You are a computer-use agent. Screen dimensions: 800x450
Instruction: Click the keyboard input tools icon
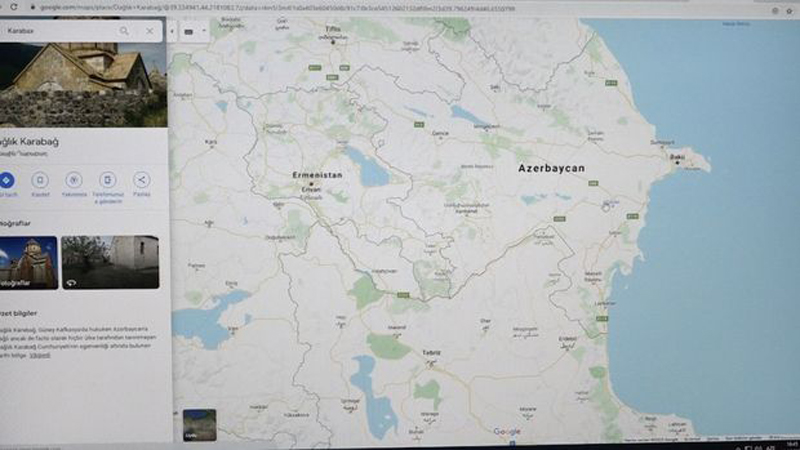pos(190,31)
